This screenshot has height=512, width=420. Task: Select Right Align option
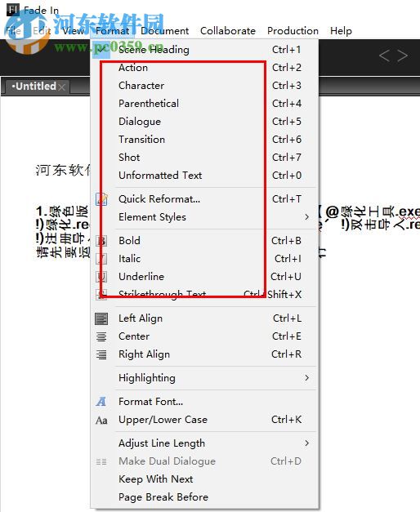[204, 354]
